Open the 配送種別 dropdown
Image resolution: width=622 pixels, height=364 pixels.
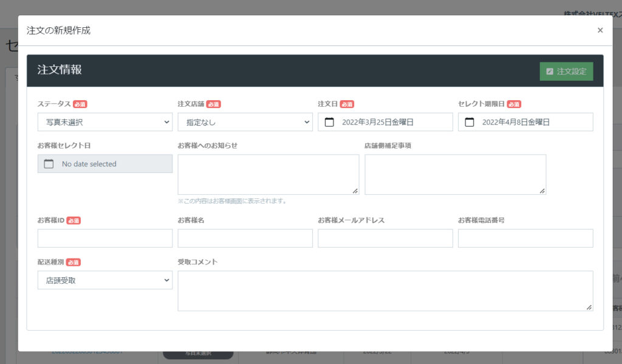[x=105, y=280]
